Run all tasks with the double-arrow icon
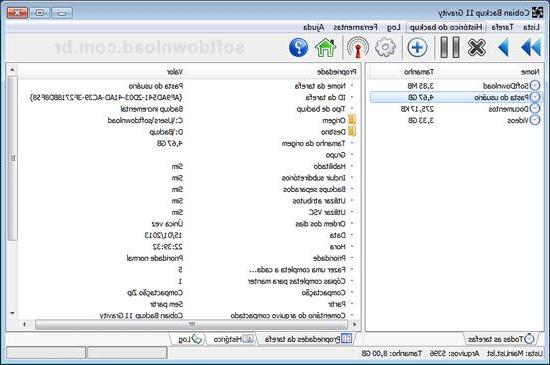 tap(531, 47)
